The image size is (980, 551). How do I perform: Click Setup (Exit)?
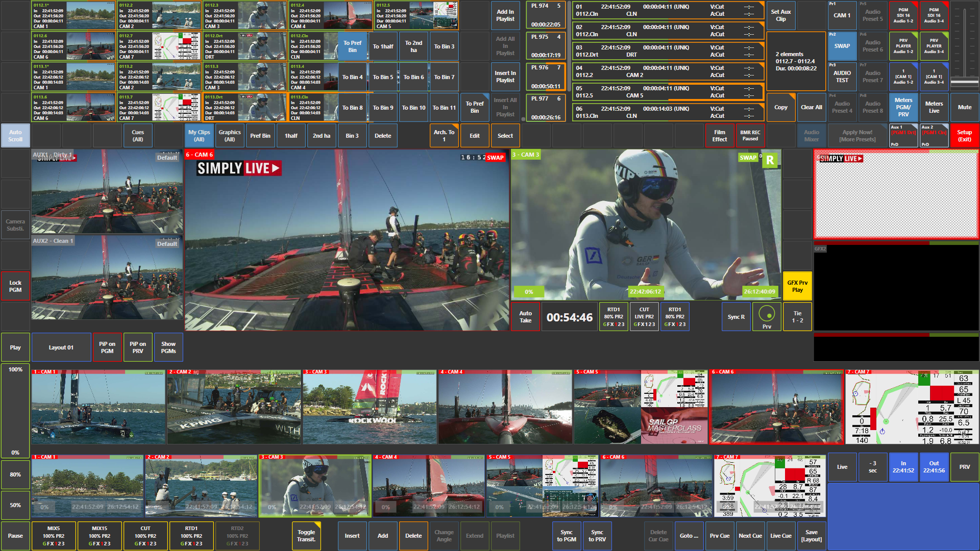(x=965, y=136)
